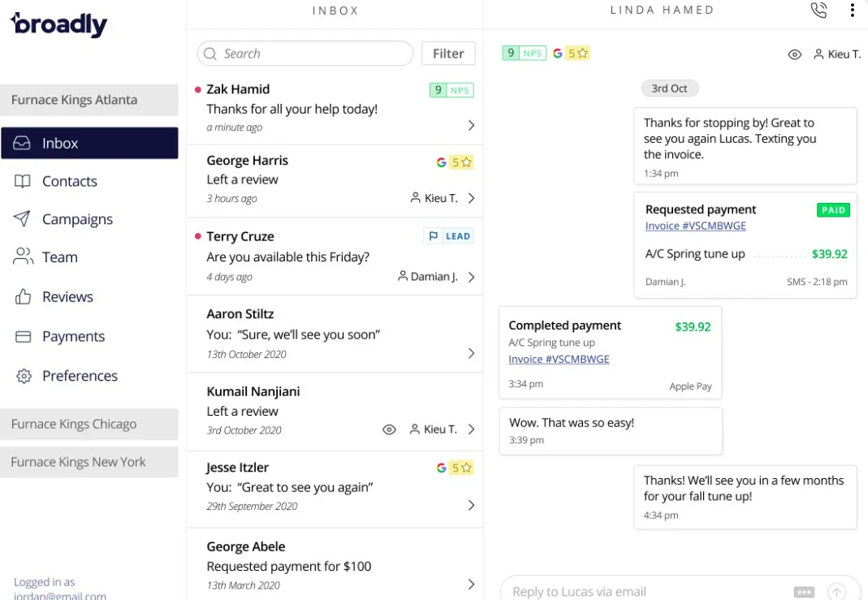Click unread dot beside Zak Hamid
The height and width of the screenshot is (600, 868).
pos(197,89)
